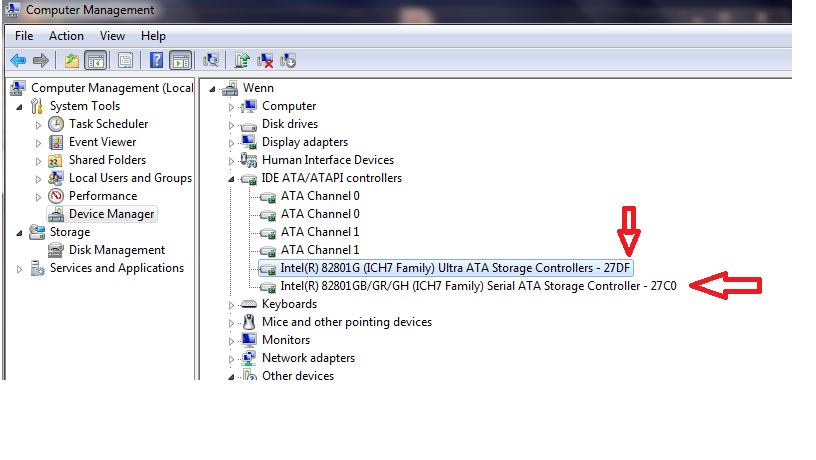Viewport: 816px width, 460px height.
Task: Open Properties from the toolbar icon
Action: [125, 60]
